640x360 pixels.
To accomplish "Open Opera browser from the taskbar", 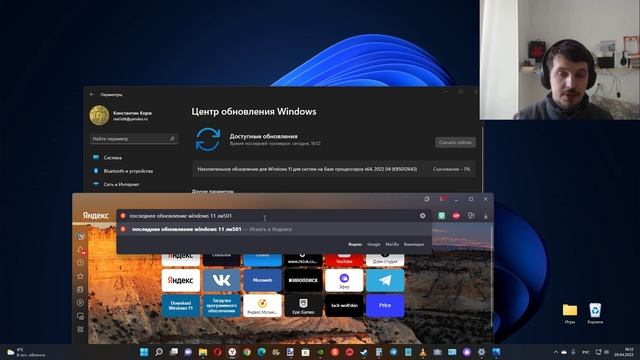I will [218, 352].
